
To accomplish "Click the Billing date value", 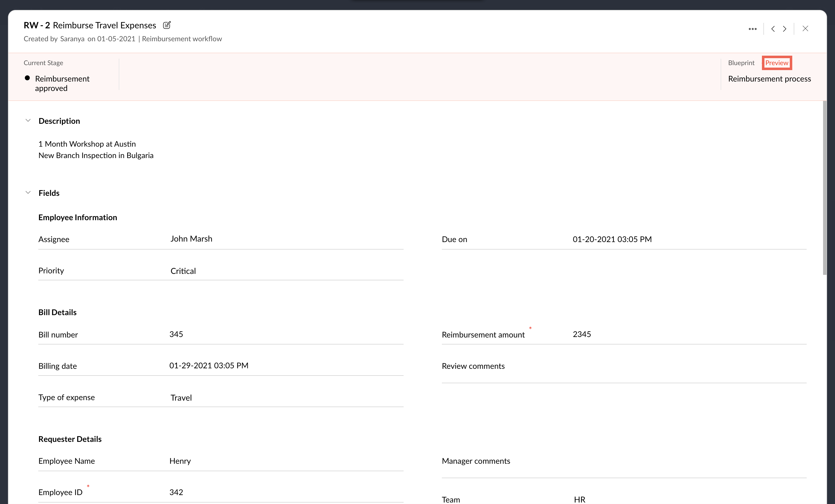I will [x=209, y=366].
